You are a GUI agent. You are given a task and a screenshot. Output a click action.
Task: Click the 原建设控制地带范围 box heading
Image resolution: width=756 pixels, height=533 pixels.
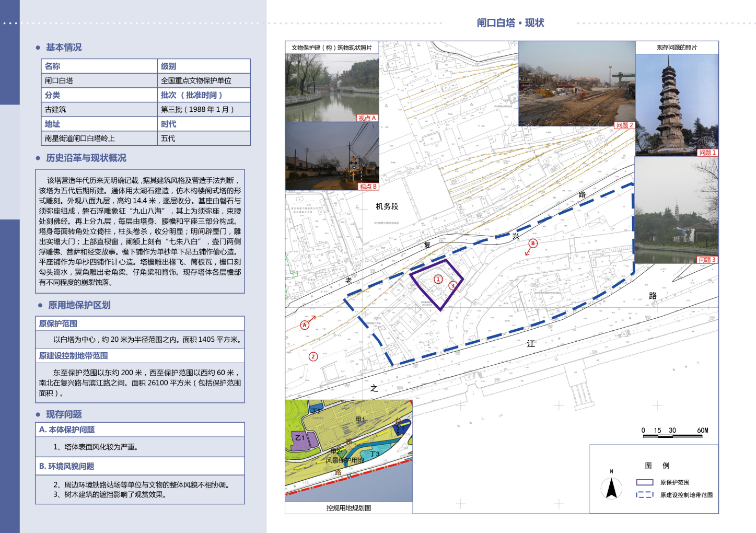click(73, 355)
